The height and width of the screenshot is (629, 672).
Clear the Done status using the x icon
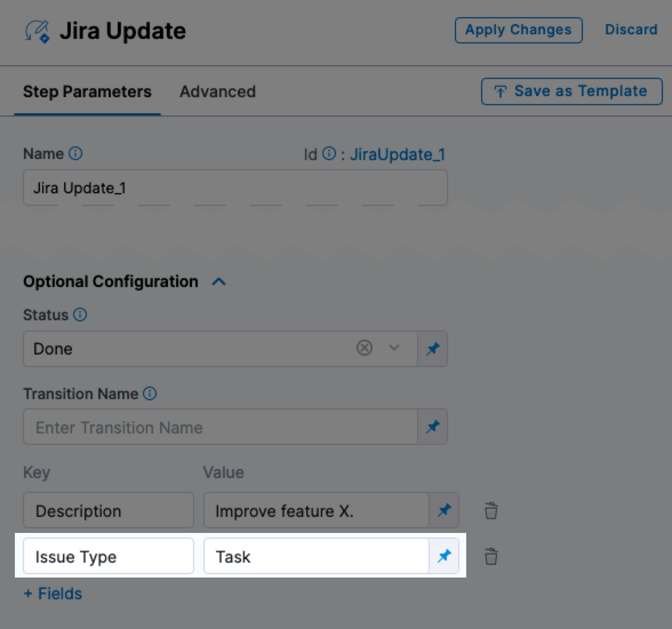click(365, 348)
